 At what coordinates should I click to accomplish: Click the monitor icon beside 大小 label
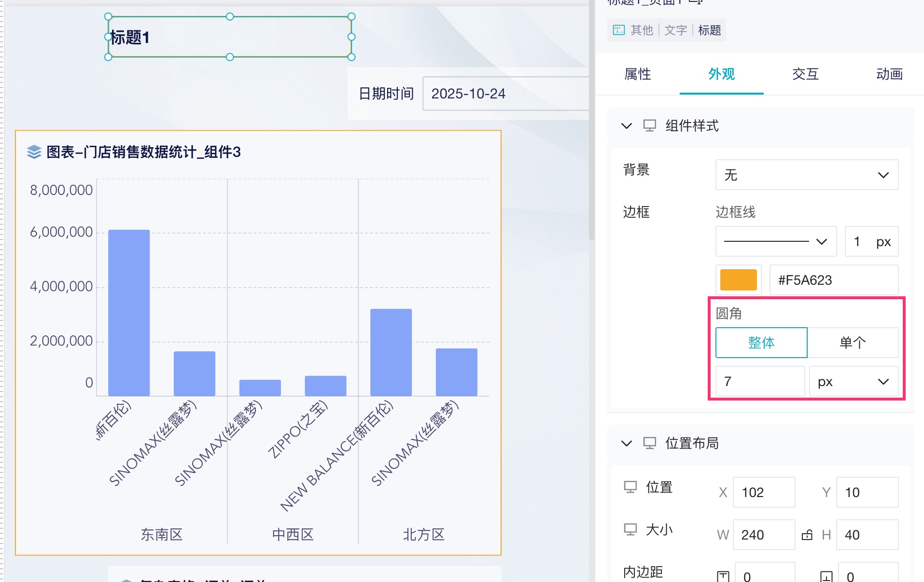(x=630, y=529)
